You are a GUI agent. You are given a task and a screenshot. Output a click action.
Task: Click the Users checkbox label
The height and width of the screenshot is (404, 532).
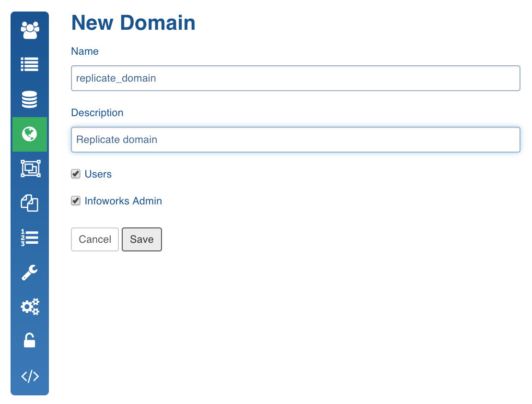click(x=98, y=174)
